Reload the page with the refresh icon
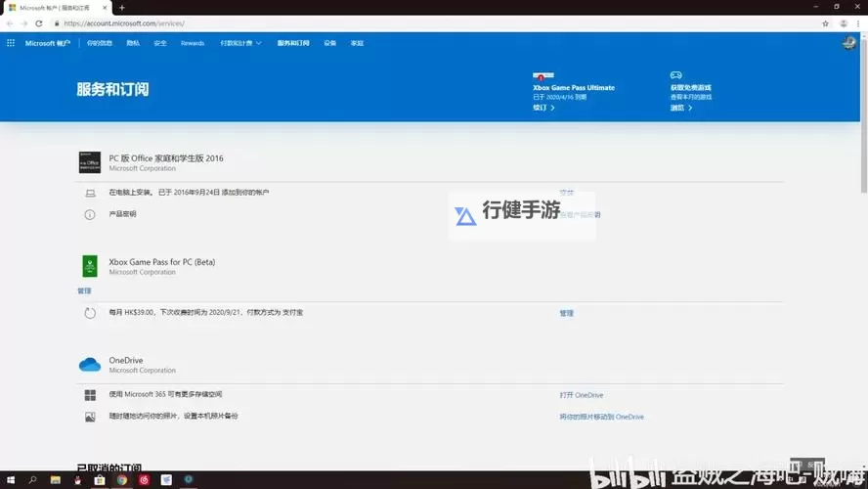The height and width of the screenshot is (489, 868). tap(39, 23)
